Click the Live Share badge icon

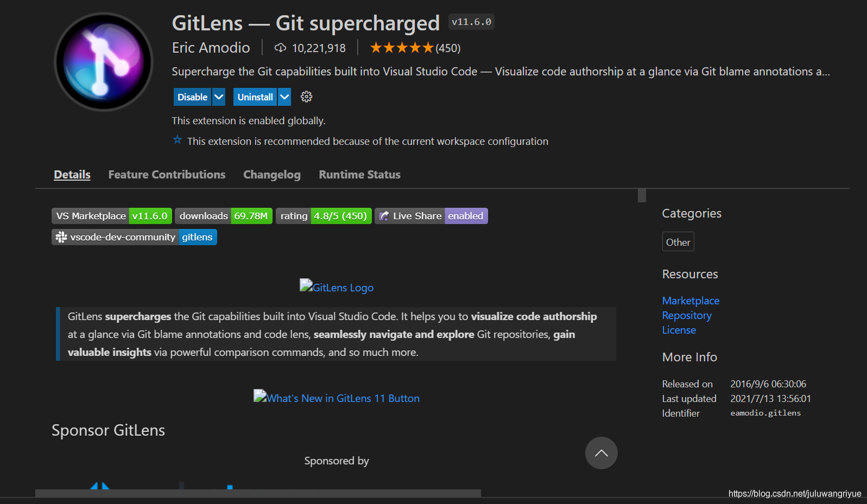coord(384,216)
